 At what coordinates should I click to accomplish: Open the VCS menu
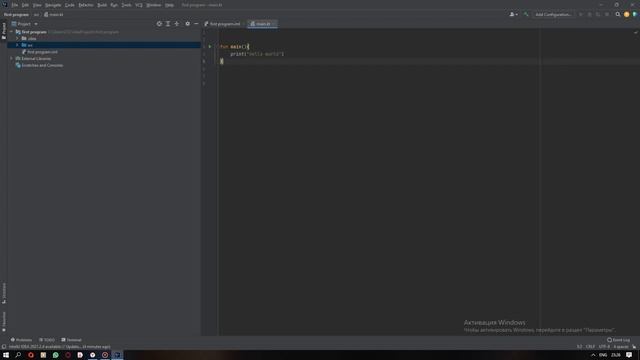(x=139, y=5)
